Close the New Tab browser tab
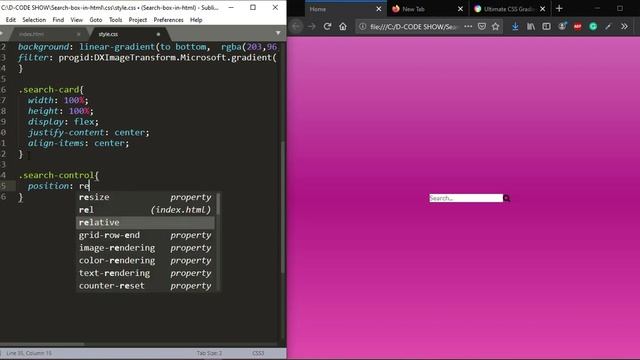 pyautogui.click(x=460, y=9)
